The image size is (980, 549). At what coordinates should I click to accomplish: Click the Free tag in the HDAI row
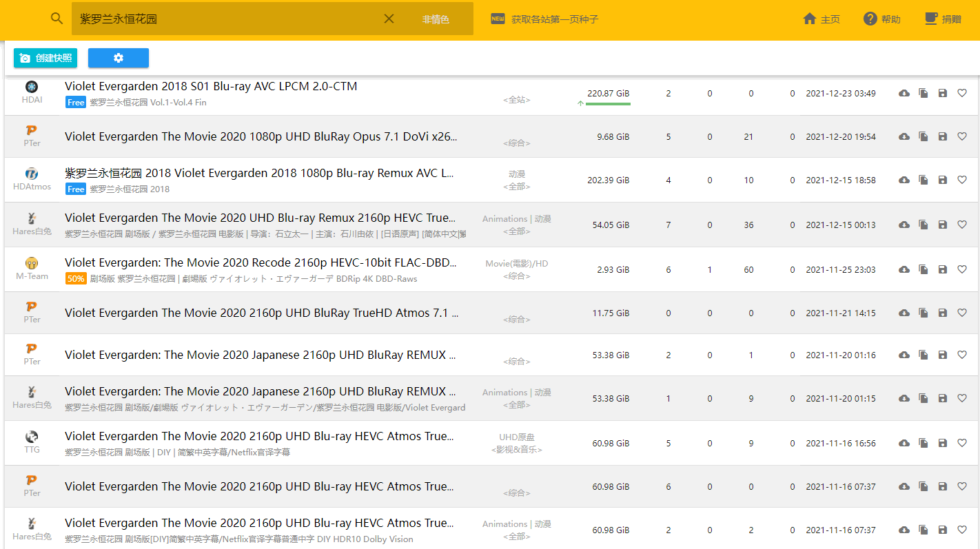[x=76, y=102]
